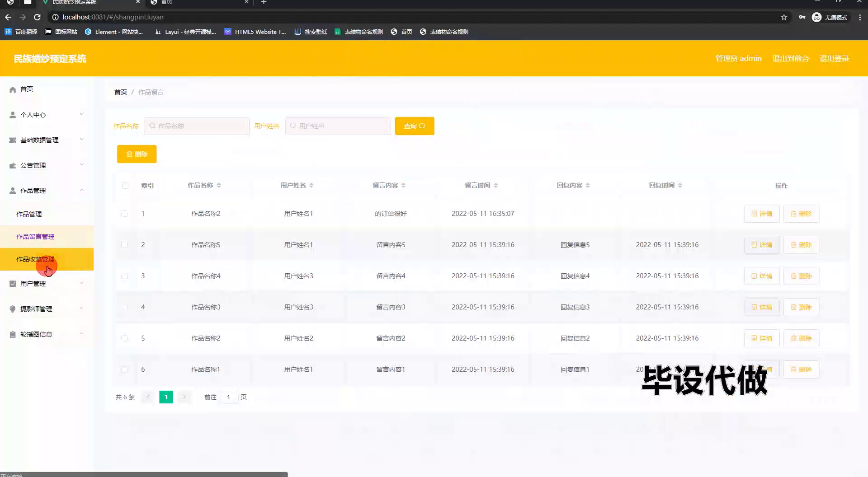Click the 作品名称 search input
The image size is (868, 477).
(197, 126)
